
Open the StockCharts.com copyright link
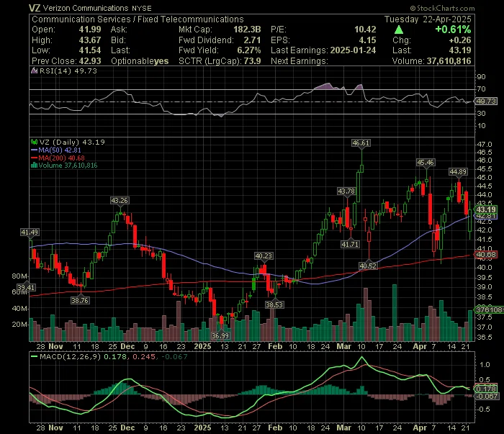point(442,8)
